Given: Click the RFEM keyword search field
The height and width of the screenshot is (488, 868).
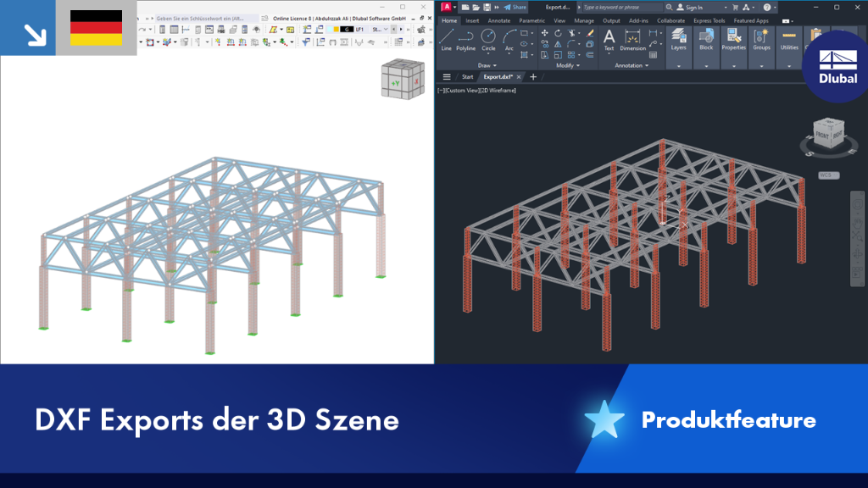Looking at the screenshot, I should [x=207, y=19].
